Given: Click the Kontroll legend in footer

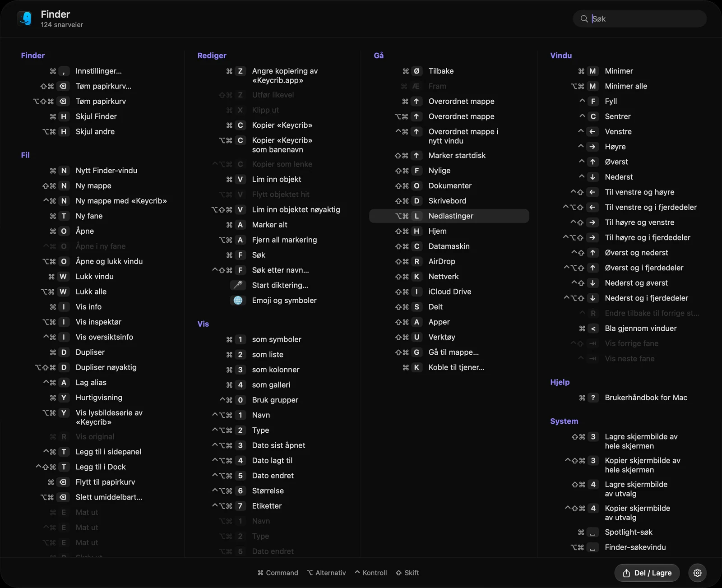Looking at the screenshot, I should point(370,573).
